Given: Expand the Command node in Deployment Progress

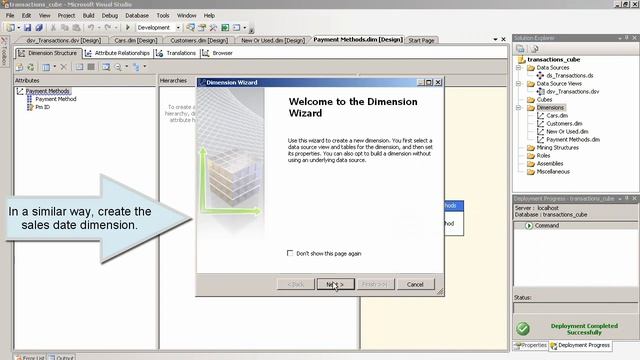Looking at the screenshot, I should coord(529,226).
